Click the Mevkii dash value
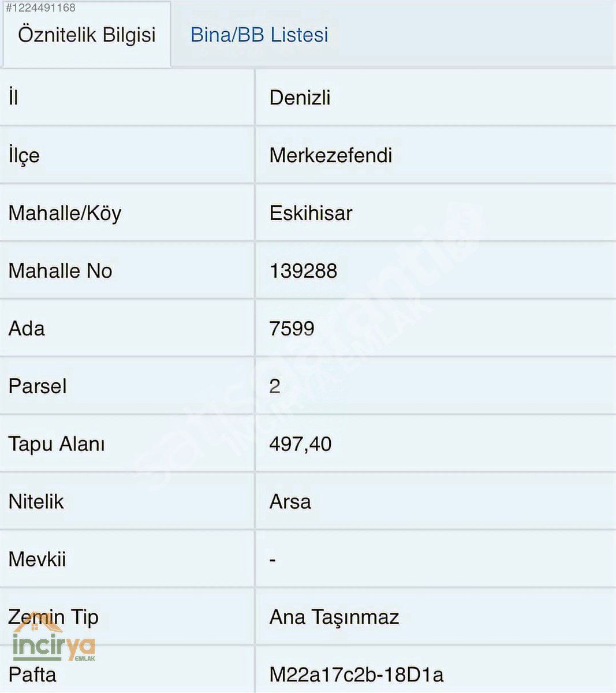Viewport: 616px width, 693px height. (x=272, y=560)
